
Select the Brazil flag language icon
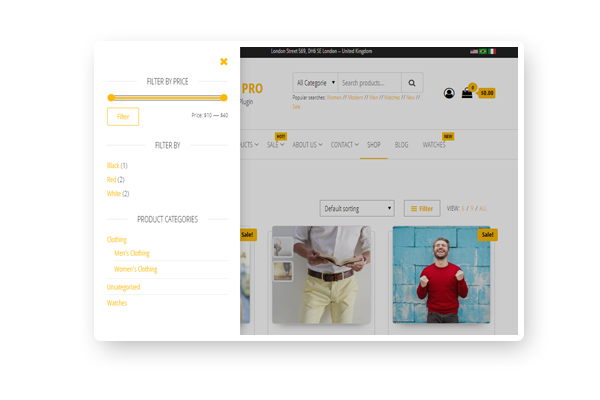click(483, 51)
